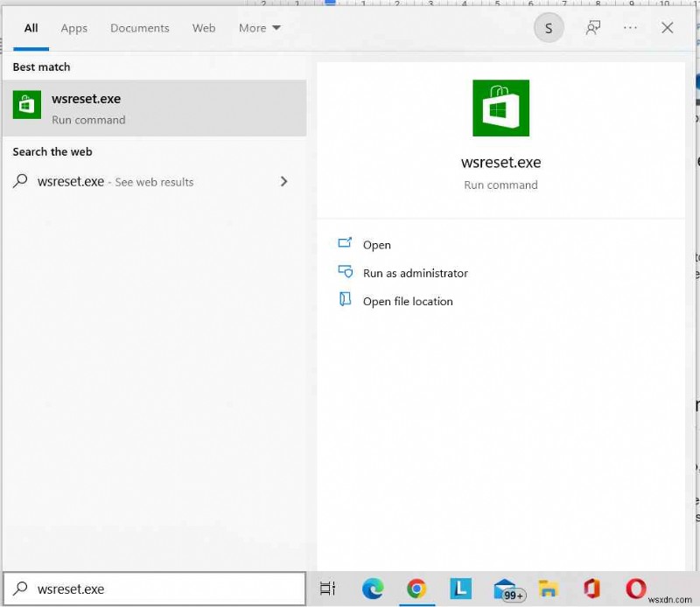Click the ellipsis options icon in search header
Image resolution: width=700 pixels, height=607 pixels.
[630, 27]
